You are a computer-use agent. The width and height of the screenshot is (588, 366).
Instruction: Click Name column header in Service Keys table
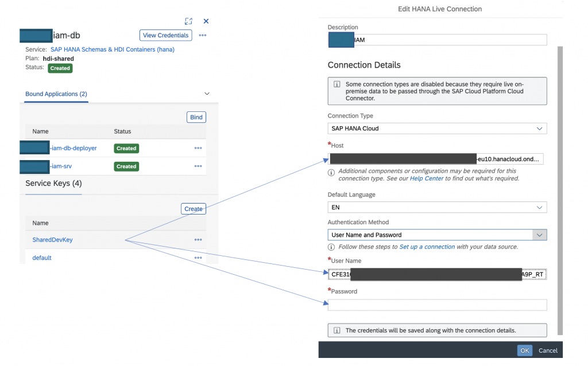(x=41, y=223)
